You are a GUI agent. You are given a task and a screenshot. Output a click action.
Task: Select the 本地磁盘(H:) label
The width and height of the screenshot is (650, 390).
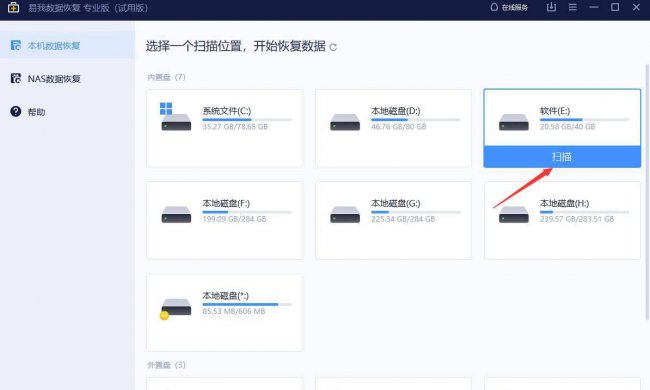pyautogui.click(x=564, y=203)
